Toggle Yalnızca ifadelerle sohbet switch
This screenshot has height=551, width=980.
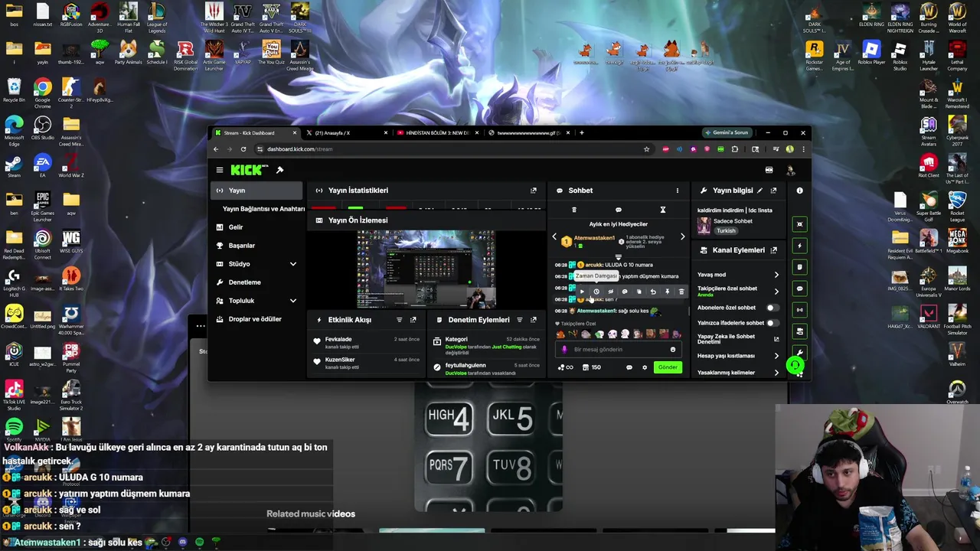(772, 323)
